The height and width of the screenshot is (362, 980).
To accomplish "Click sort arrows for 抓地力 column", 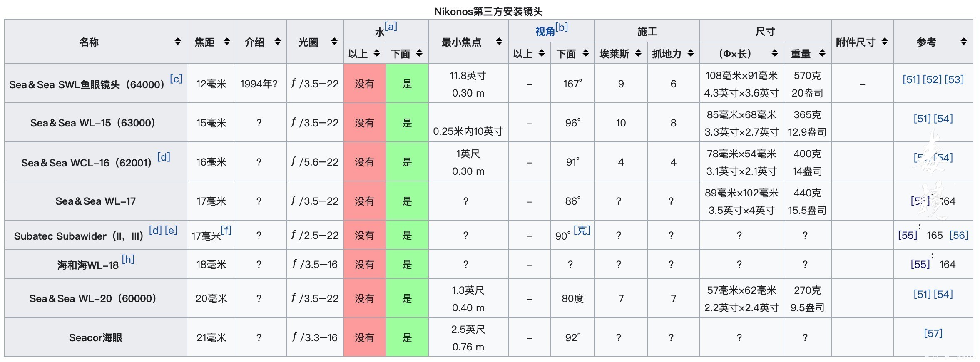I will click(x=691, y=53).
